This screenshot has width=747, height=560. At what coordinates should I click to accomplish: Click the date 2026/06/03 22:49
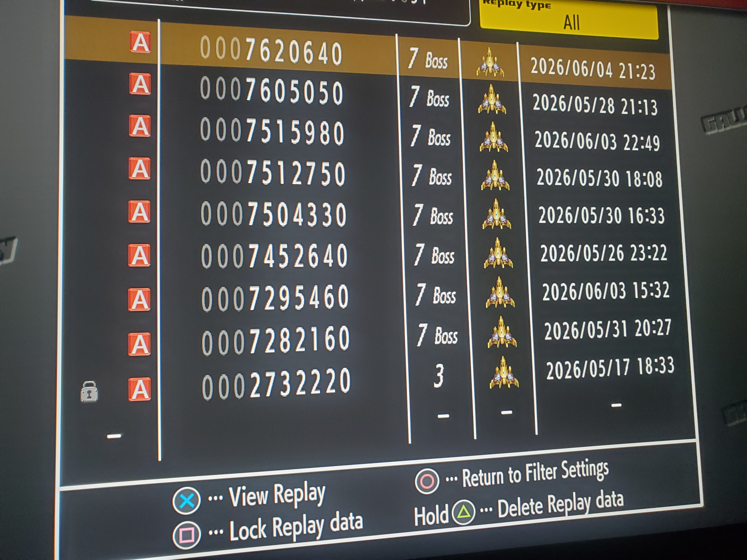[x=597, y=141]
